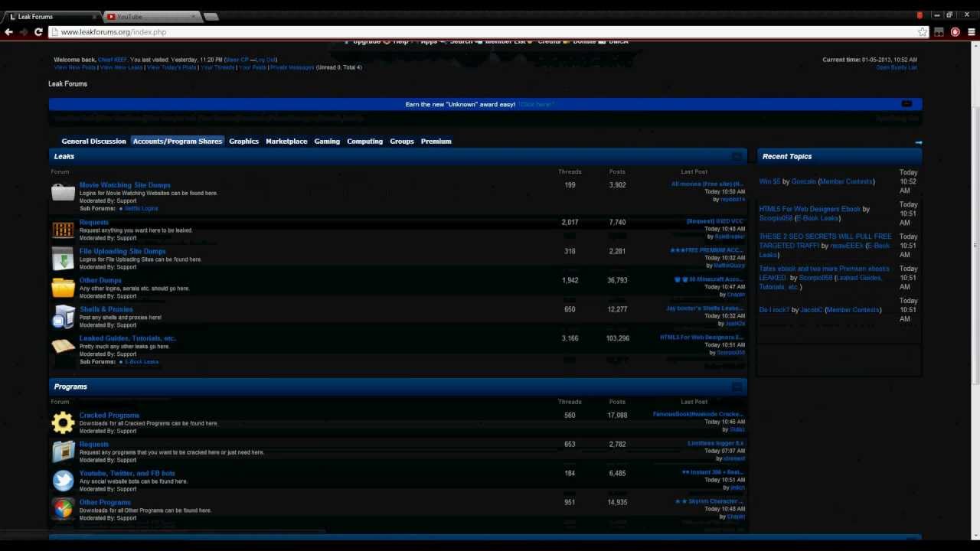The image size is (980, 551).
Task: Click View New Posts link
Action: click(x=75, y=67)
